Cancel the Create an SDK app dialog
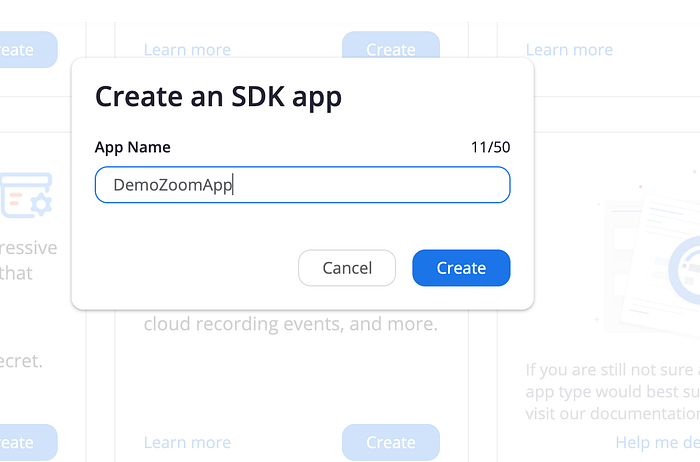Viewport: 700px width, 462px height. coord(347,268)
